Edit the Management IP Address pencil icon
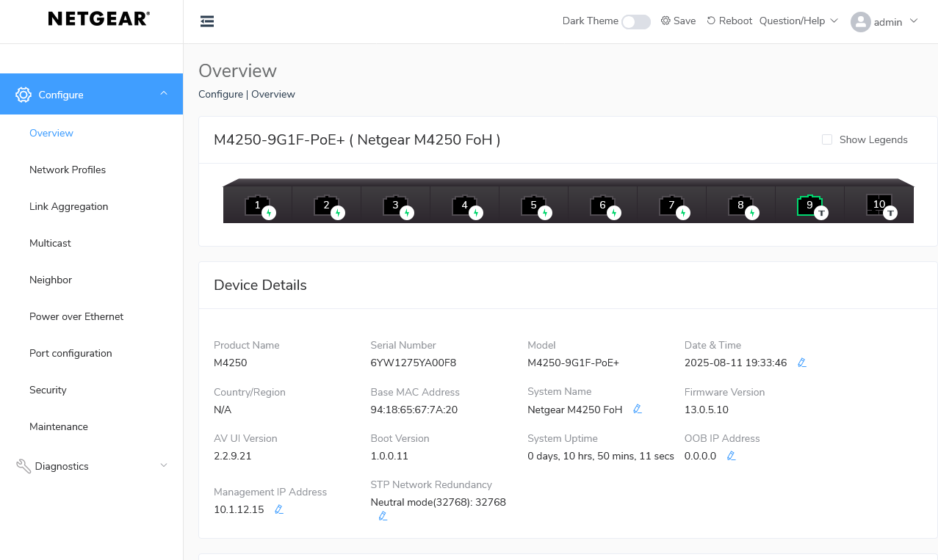 tap(279, 509)
